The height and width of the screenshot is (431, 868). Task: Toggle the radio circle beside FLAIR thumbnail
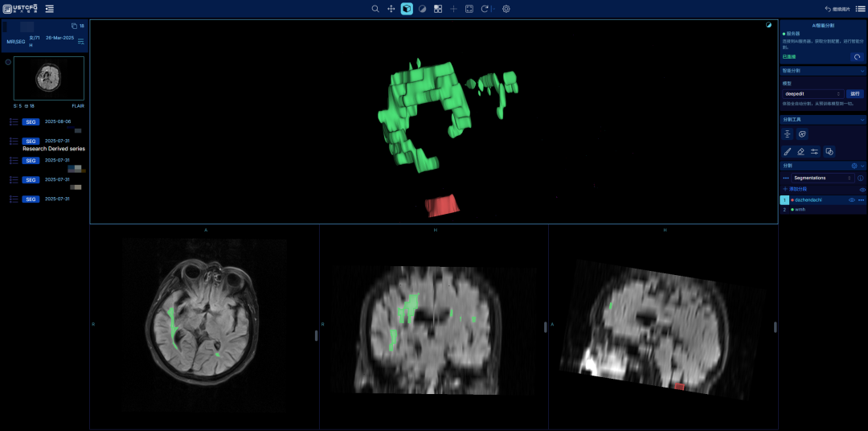click(x=8, y=62)
